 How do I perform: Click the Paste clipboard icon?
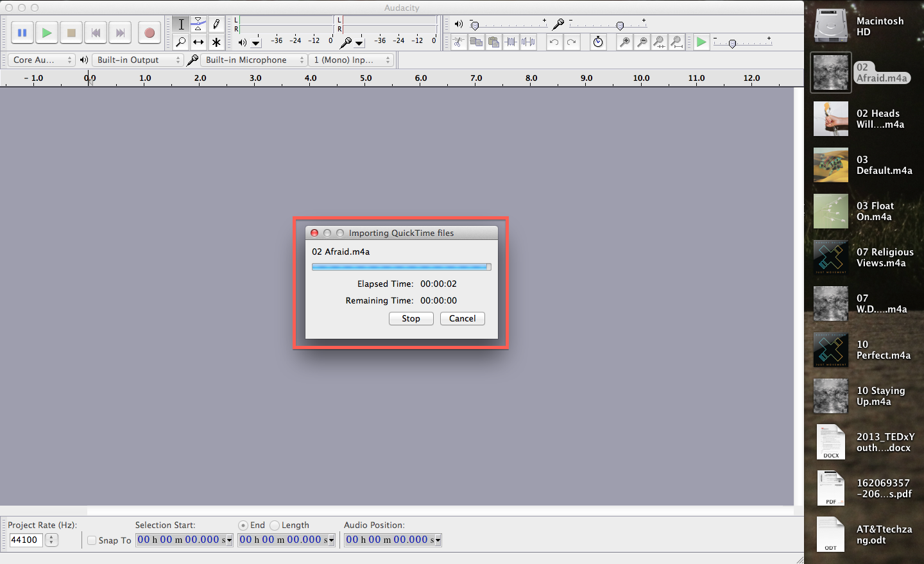493,42
